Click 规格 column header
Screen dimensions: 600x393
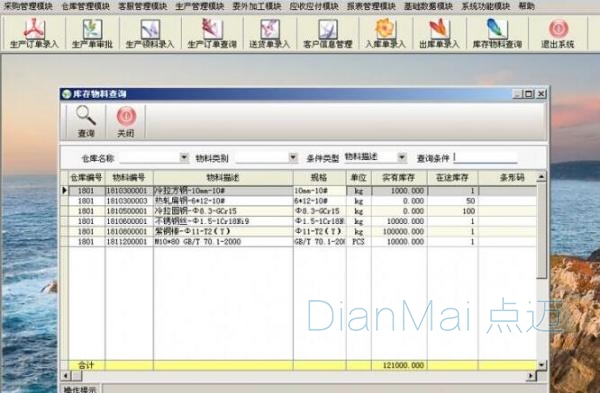[320, 178]
